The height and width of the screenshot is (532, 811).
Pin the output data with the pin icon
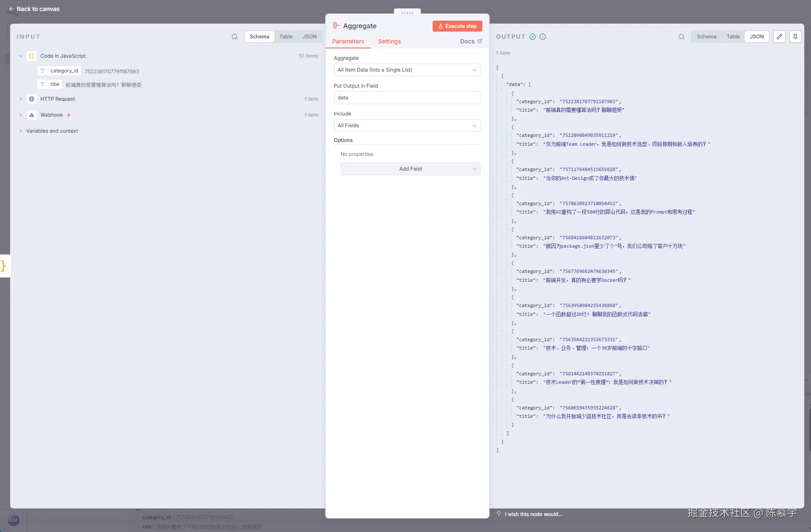point(795,37)
